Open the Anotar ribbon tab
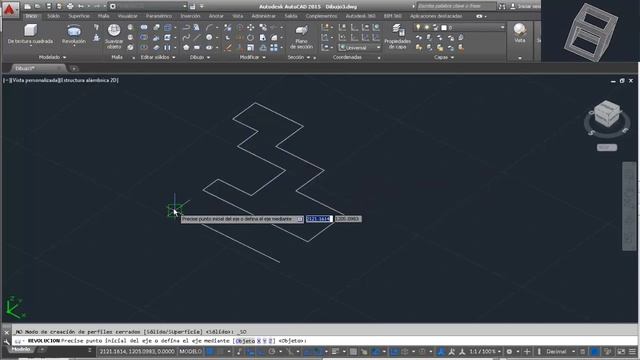The image size is (640, 360). (216, 16)
